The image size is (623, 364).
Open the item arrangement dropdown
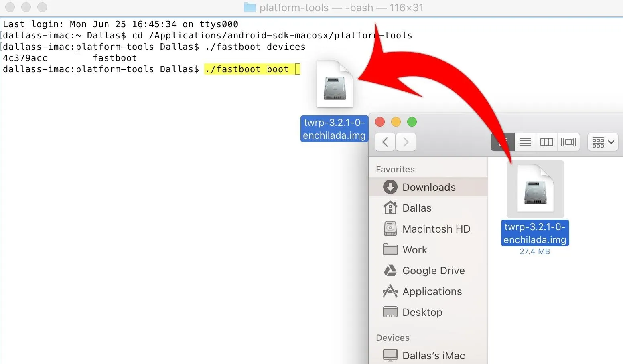point(603,142)
